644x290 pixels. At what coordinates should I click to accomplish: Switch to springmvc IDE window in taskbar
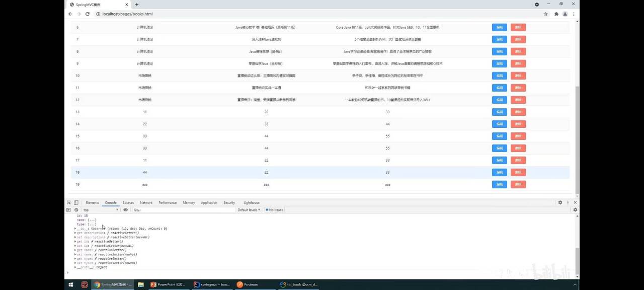(x=212, y=284)
